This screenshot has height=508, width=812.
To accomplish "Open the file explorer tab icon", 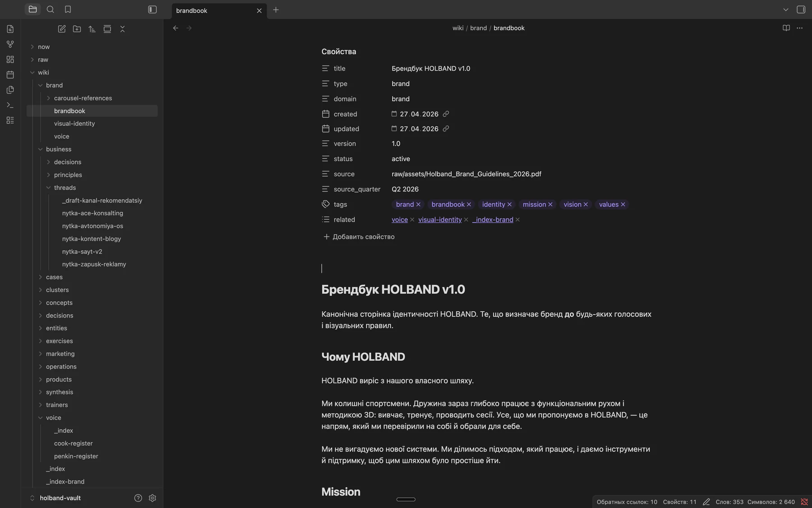I will tap(32, 9).
